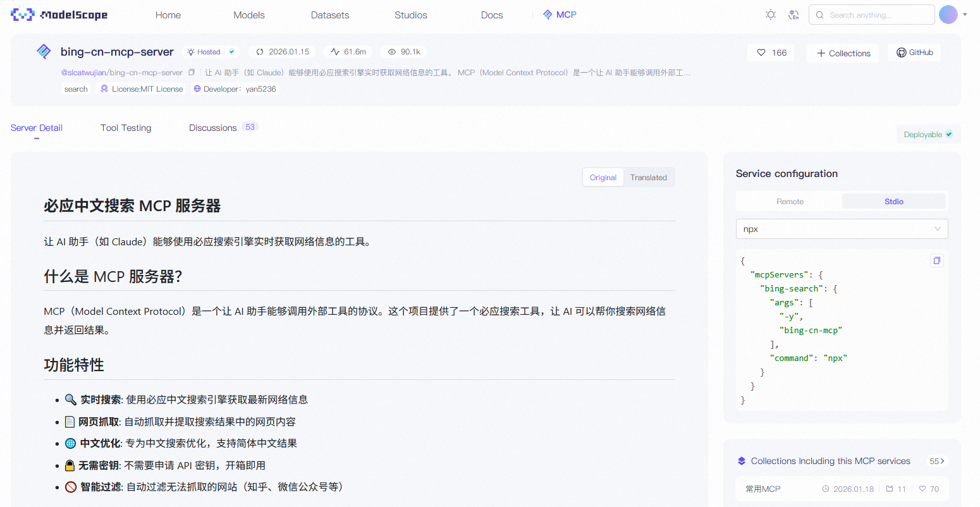Go to the Datasets page

(x=329, y=15)
